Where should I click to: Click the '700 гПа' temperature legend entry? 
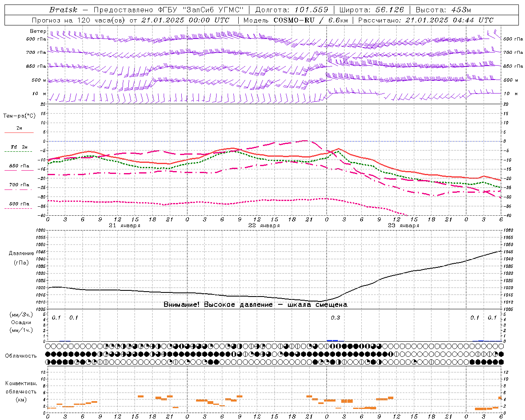pos(19,185)
